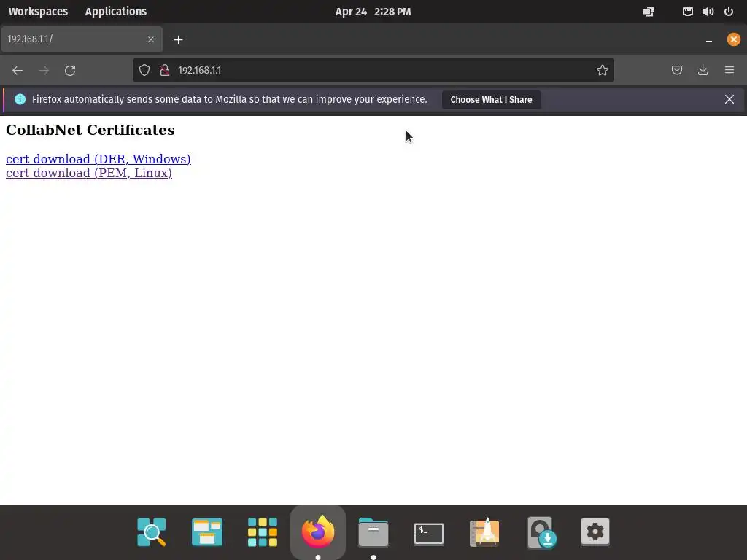The height and width of the screenshot is (560, 747).
Task: Open the volume control icon
Action: pos(708,12)
